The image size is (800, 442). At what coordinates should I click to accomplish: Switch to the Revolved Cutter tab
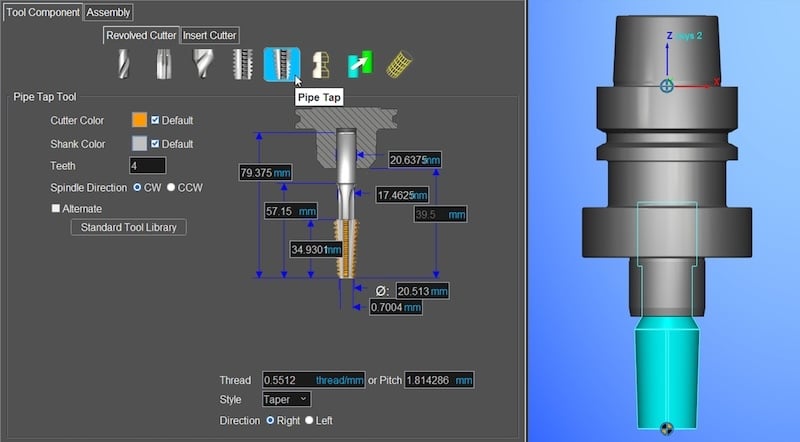tap(141, 35)
